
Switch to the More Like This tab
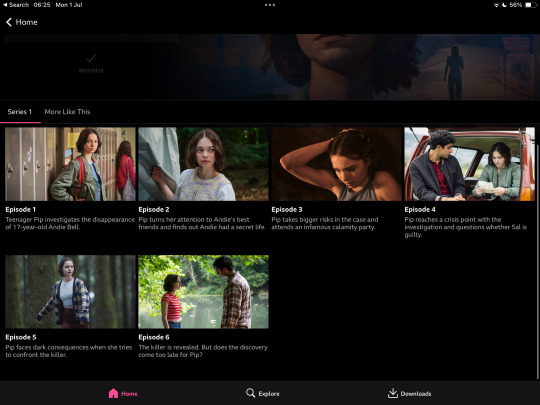coord(67,112)
